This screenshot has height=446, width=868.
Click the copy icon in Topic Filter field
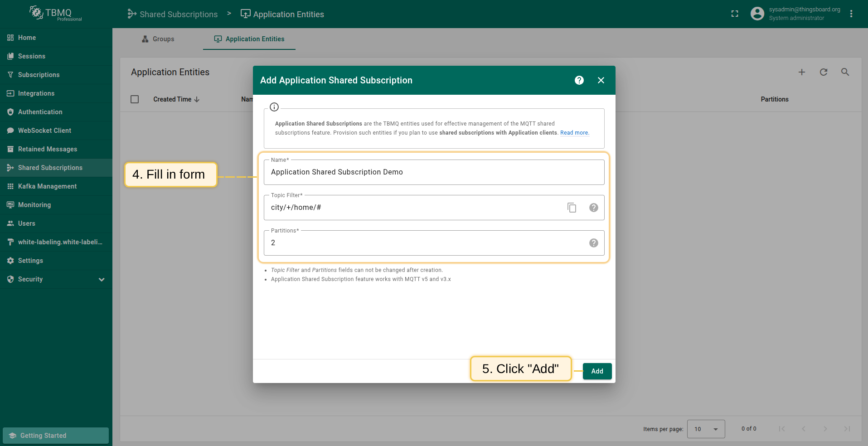point(572,208)
